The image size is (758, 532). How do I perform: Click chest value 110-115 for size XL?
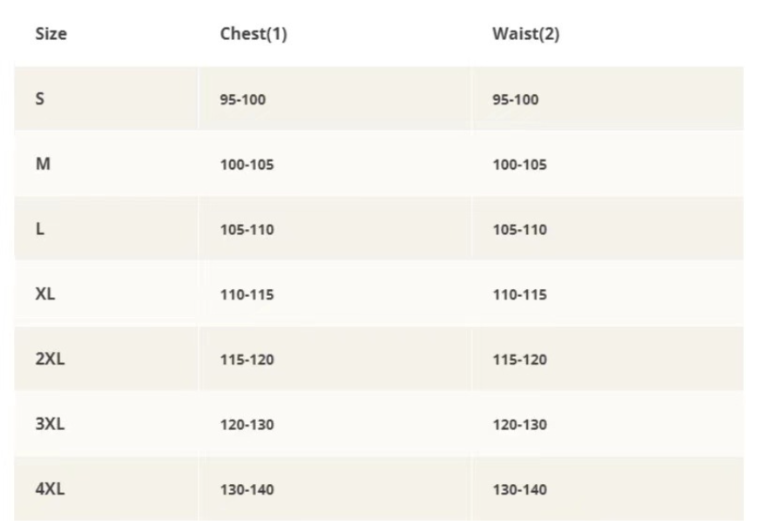tap(247, 295)
